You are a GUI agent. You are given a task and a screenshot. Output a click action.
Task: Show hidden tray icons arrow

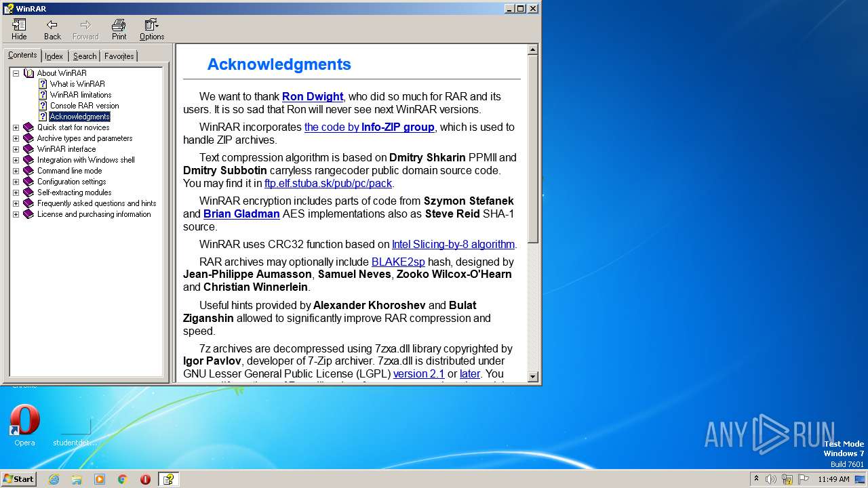point(756,479)
